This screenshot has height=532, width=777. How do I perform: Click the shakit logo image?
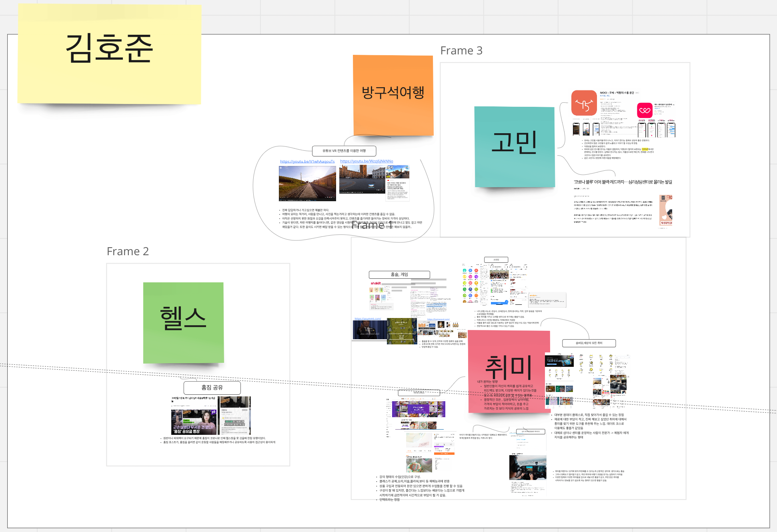pos(376,283)
